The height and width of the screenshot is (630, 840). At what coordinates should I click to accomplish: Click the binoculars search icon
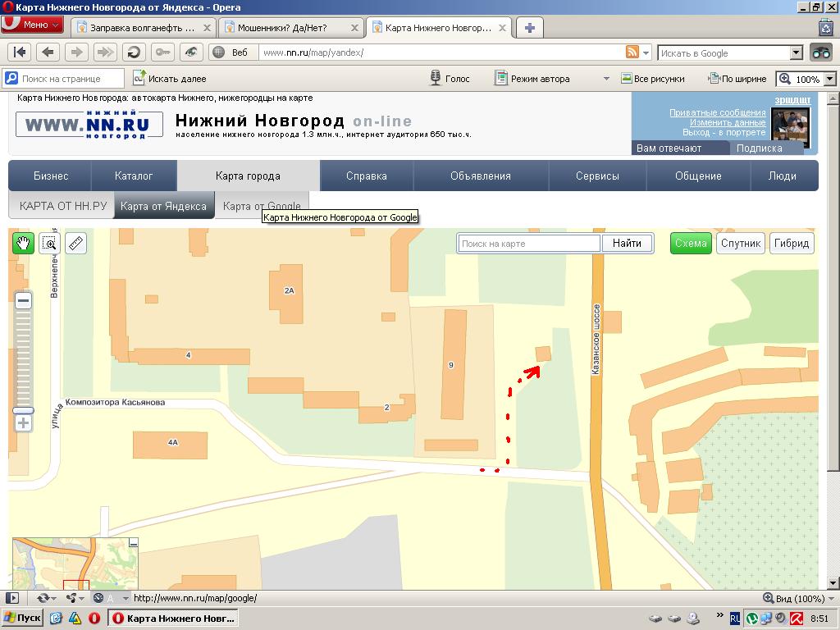(820, 52)
